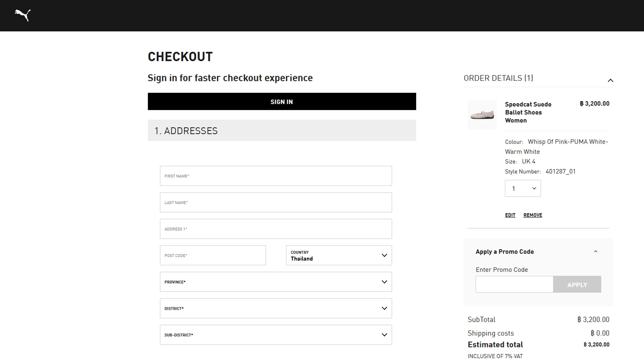Click the EDIT link for the Speedcat item
Screen dimensions: 644x362
[x=510, y=215]
